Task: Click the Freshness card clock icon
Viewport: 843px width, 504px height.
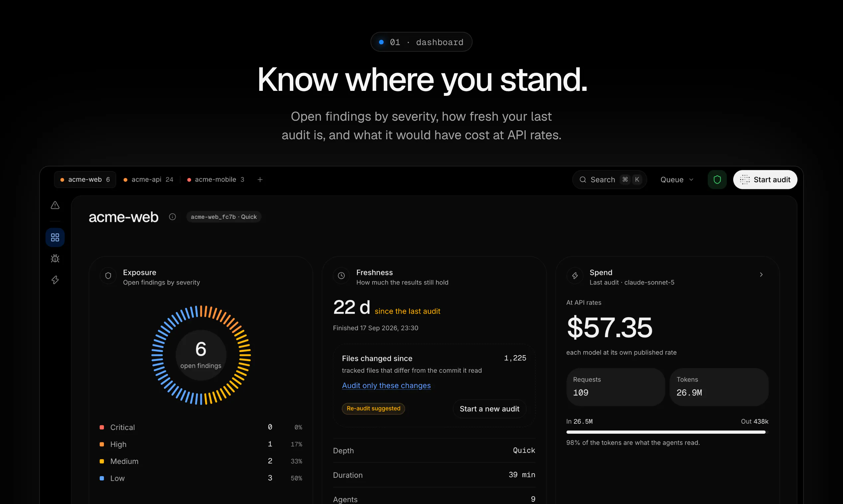Action: click(341, 276)
